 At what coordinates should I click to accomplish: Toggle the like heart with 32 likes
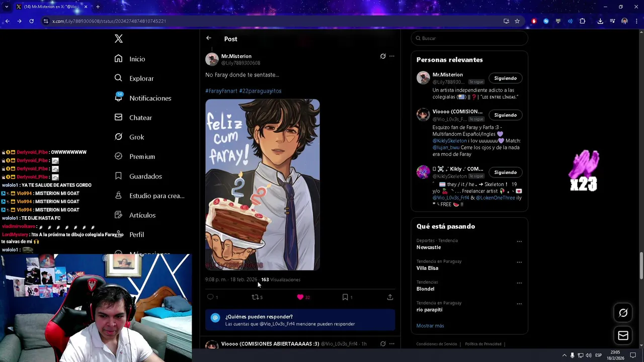tap(300, 297)
